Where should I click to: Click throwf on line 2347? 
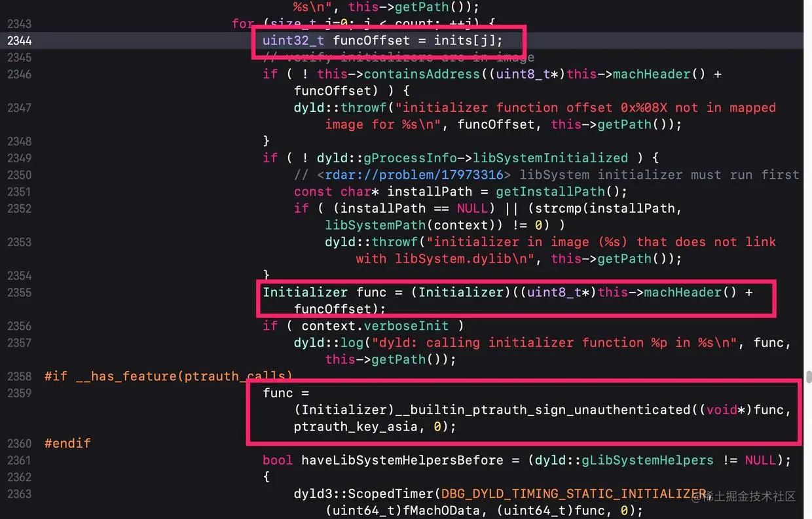[363, 107]
